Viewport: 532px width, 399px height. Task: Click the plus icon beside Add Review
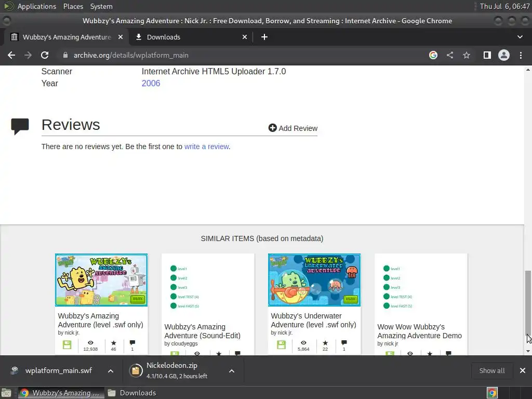tap(272, 128)
